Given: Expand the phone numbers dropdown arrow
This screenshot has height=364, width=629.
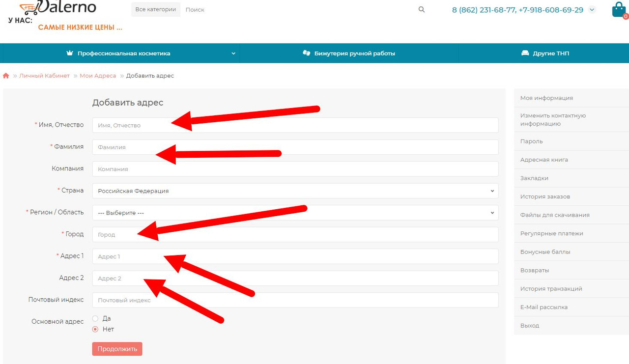Looking at the screenshot, I should (592, 10).
